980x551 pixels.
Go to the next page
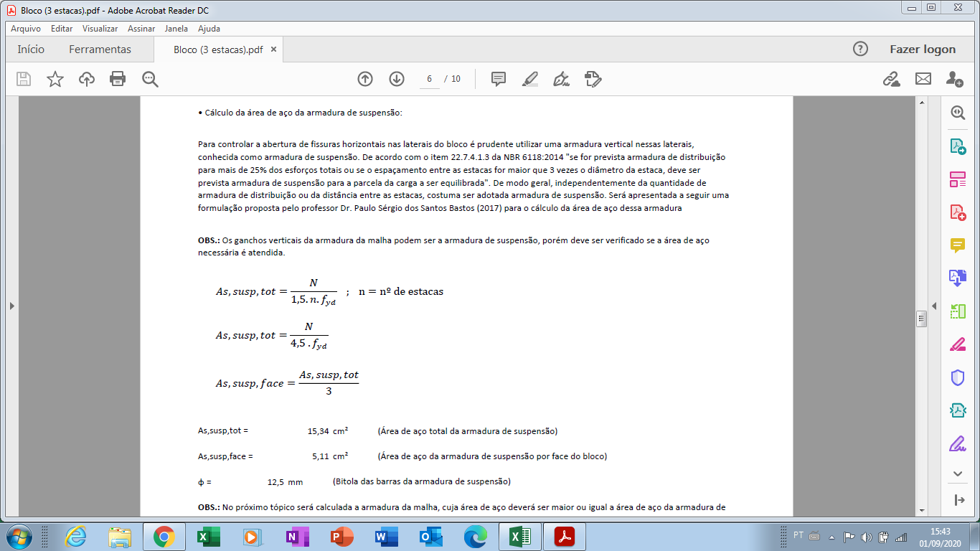pyautogui.click(x=397, y=79)
